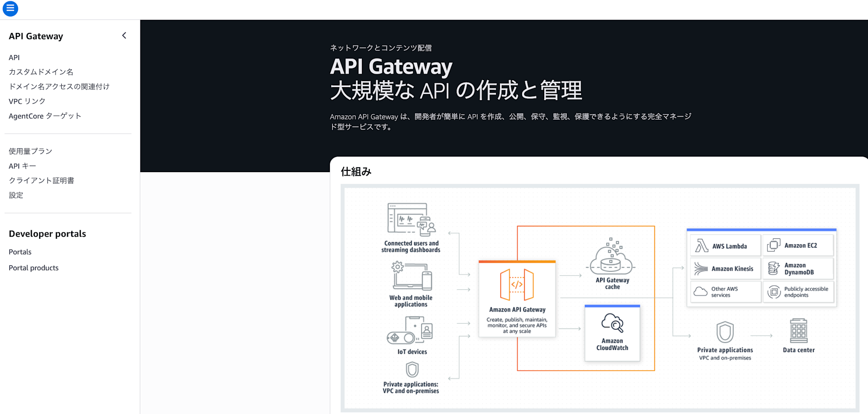Image resolution: width=868 pixels, height=414 pixels.
Task: Click the Data center building icon
Action: [799, 331]
